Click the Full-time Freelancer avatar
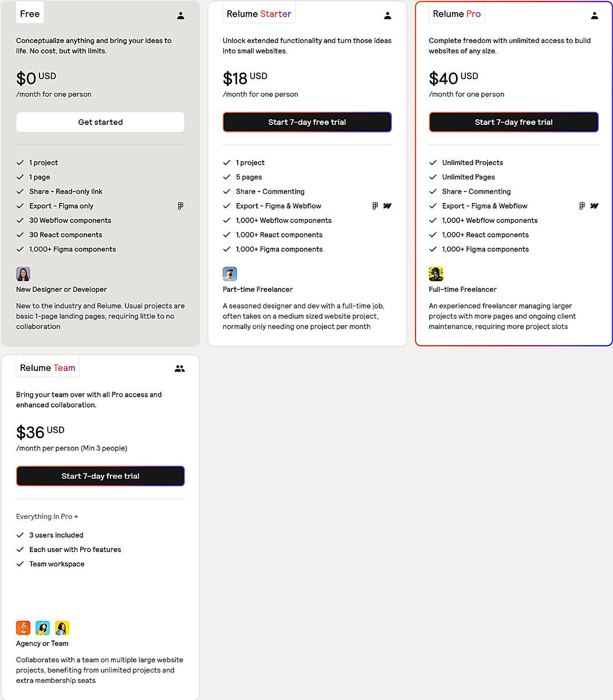The width and height of the screenshot is (613, 700). click(436, 274)
